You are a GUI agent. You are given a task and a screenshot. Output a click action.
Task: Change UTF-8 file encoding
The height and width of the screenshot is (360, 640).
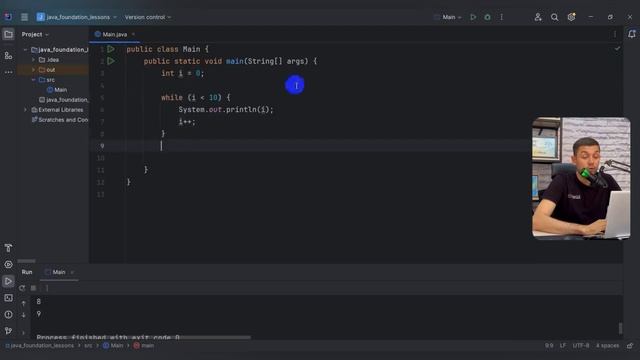click(x=580, y=346)
